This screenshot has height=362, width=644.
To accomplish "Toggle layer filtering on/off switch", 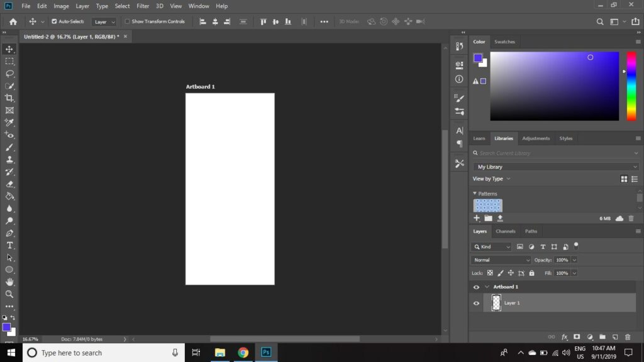I will click(x=576, y=246).
